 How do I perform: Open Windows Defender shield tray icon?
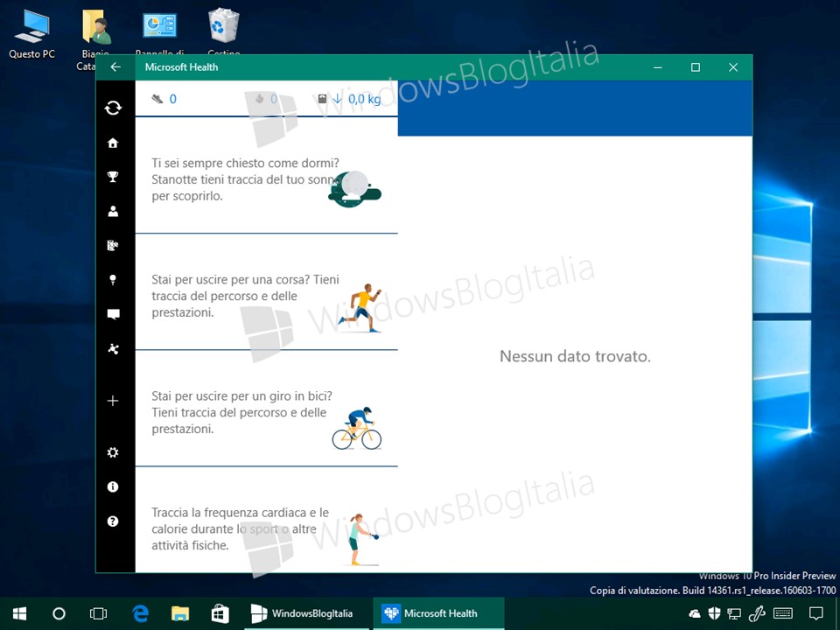[714, 613]
